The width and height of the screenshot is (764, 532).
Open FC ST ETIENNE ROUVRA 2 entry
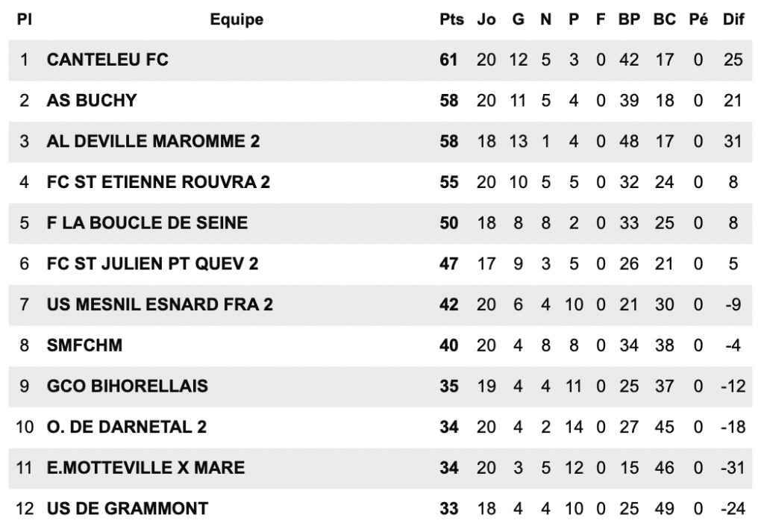pos(158,182)
